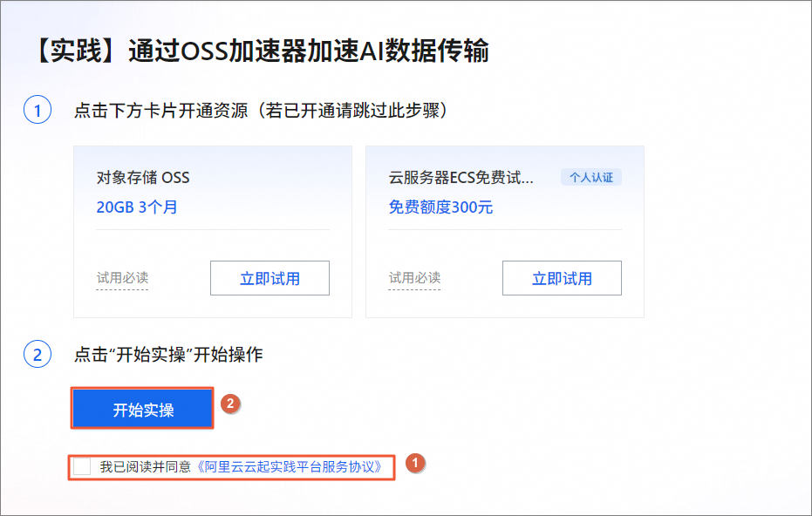Click the orange badge numbered 1

click(416, 462)
